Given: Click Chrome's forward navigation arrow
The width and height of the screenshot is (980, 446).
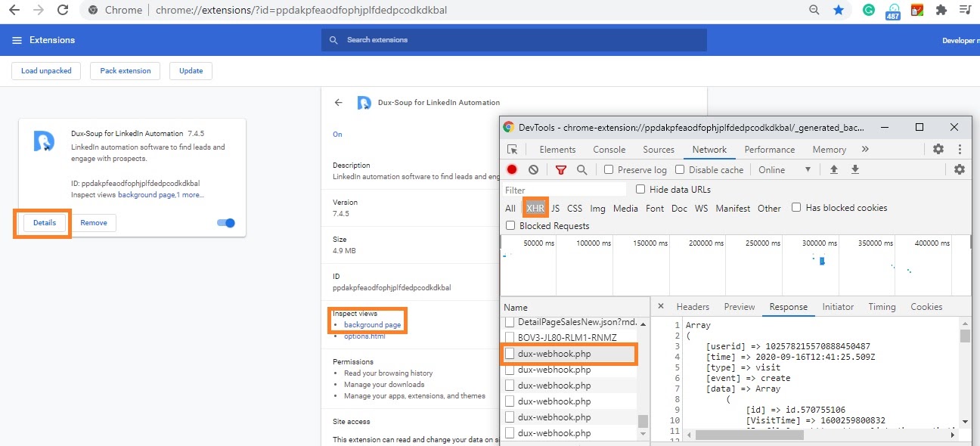Looking at the screenshot, I should pyautogui.click(x=39, y=11).
